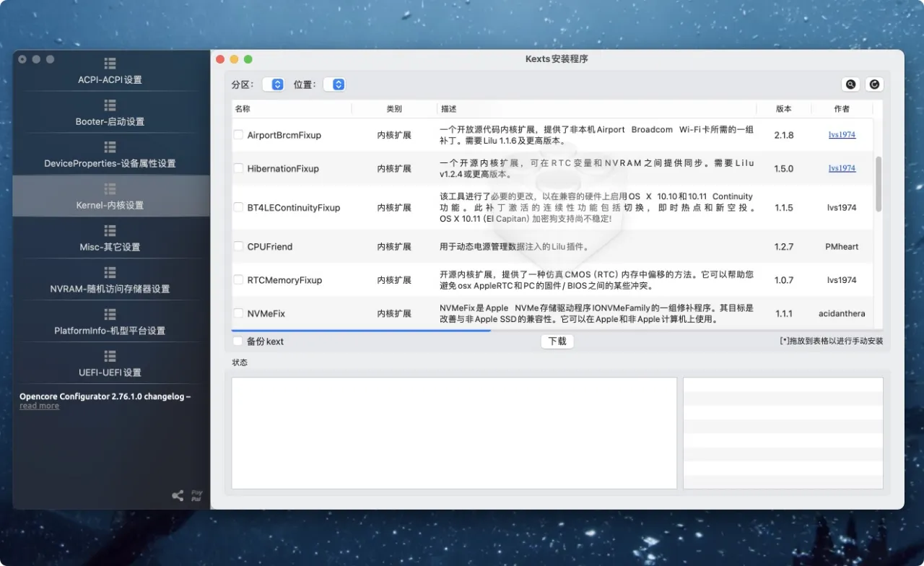924x566 pixels.
Task: Sort by 类别 column header
Action: tap(394, 109)
